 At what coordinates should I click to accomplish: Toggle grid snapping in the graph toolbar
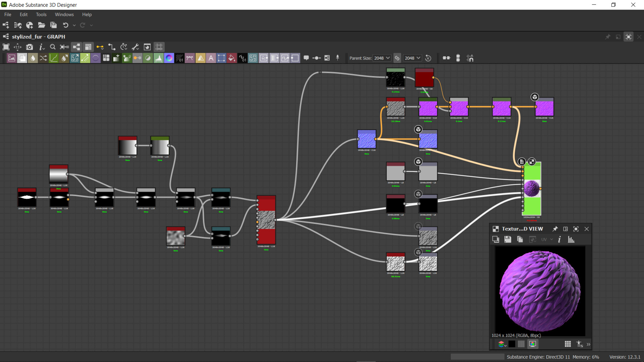[x=159, y=47]
